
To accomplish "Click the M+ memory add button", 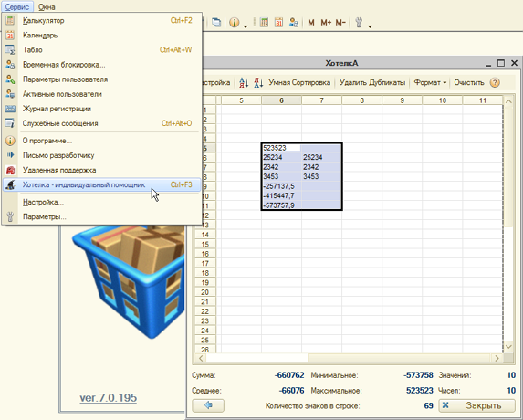I will 326,23.
